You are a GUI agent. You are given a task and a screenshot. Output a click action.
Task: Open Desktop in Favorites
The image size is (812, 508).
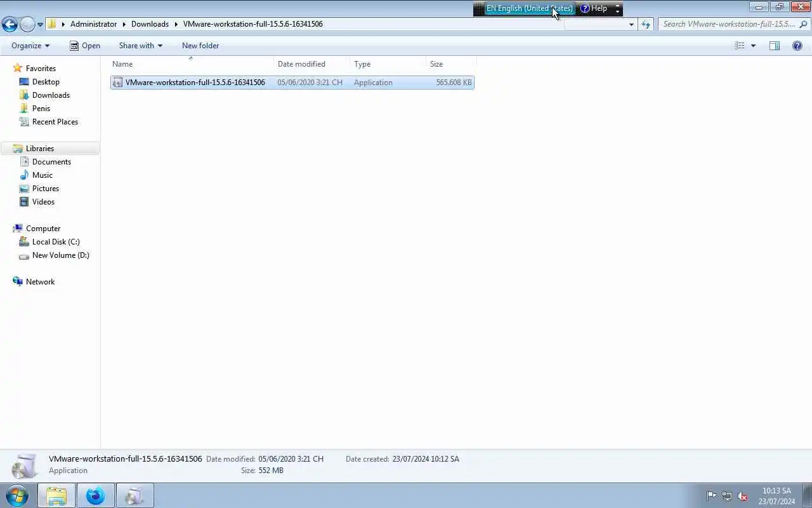pos(46,82)
